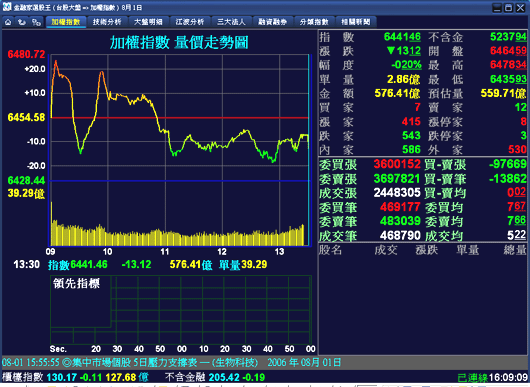Switch to the 大盤明細 tab
The width and height of the screenshot is (530, 387).
(x=148, y=22)
